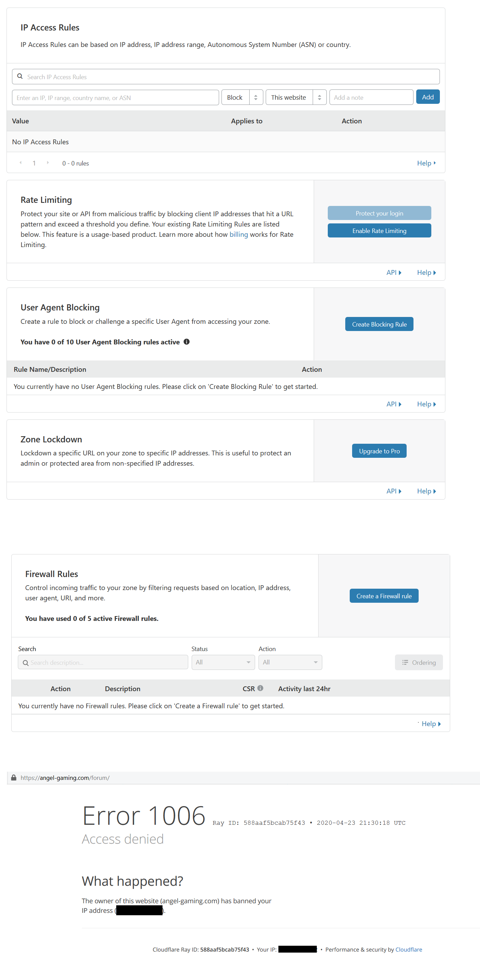Click Enable Rate Limiting button
The height and width of the screenshot is (980, 480).
379,231
